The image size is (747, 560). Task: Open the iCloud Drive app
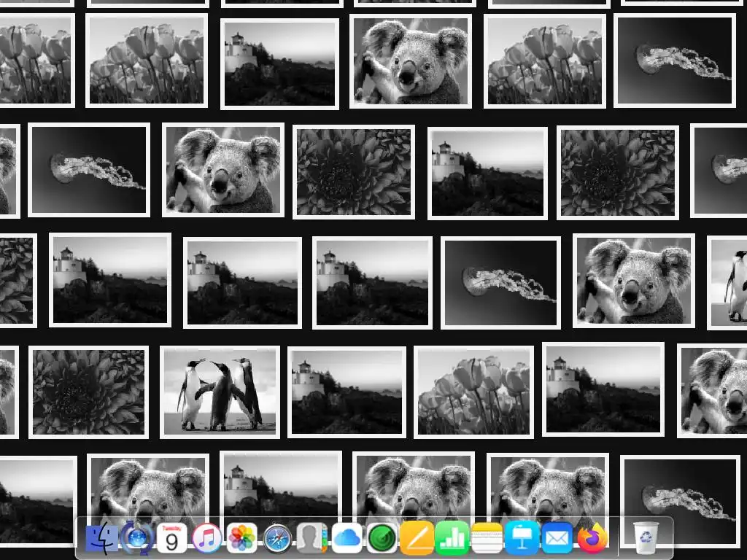coord(347,538)
